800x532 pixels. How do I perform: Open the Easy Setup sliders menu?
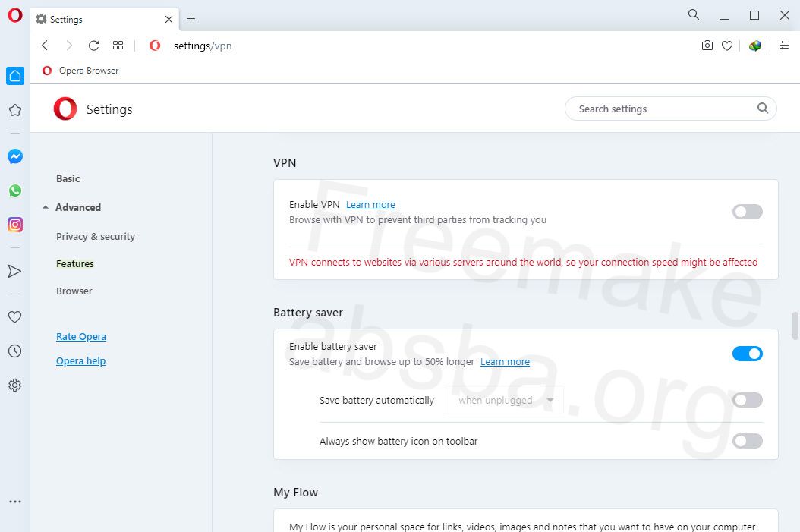tap(784, 46)
